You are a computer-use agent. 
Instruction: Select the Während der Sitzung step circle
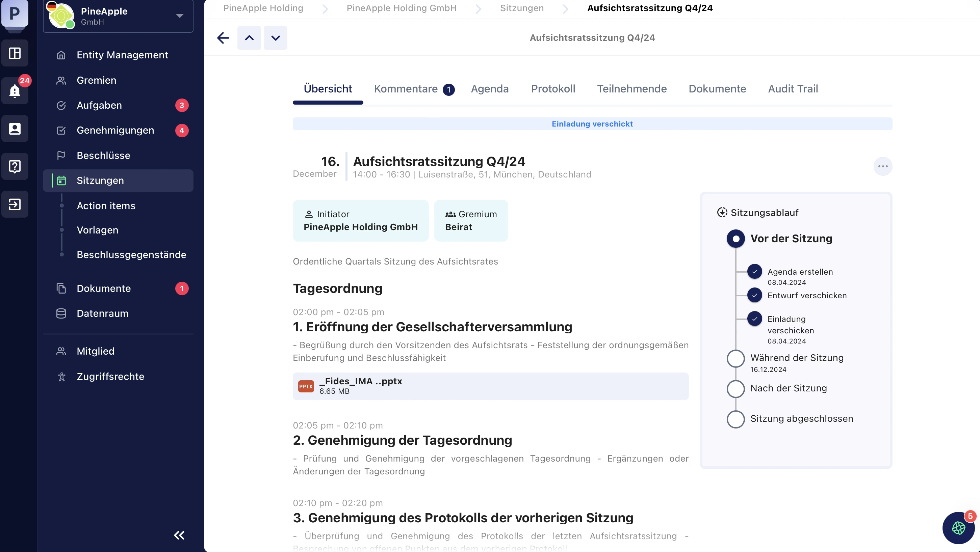[x=736, y=358]
